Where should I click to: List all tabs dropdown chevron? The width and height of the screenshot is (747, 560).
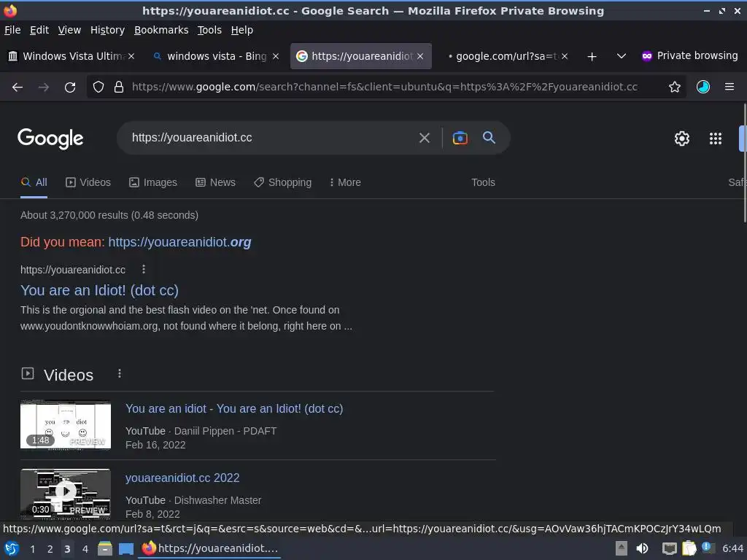(622, 56)
